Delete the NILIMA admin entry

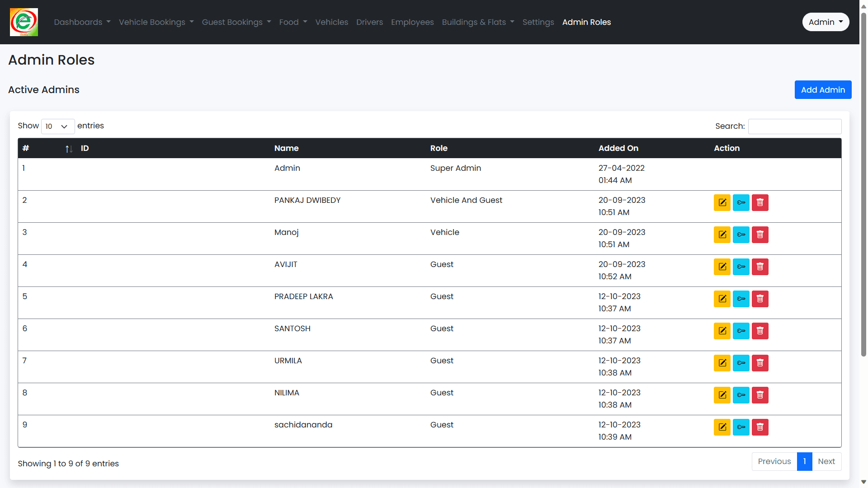(x=760, y=395)
